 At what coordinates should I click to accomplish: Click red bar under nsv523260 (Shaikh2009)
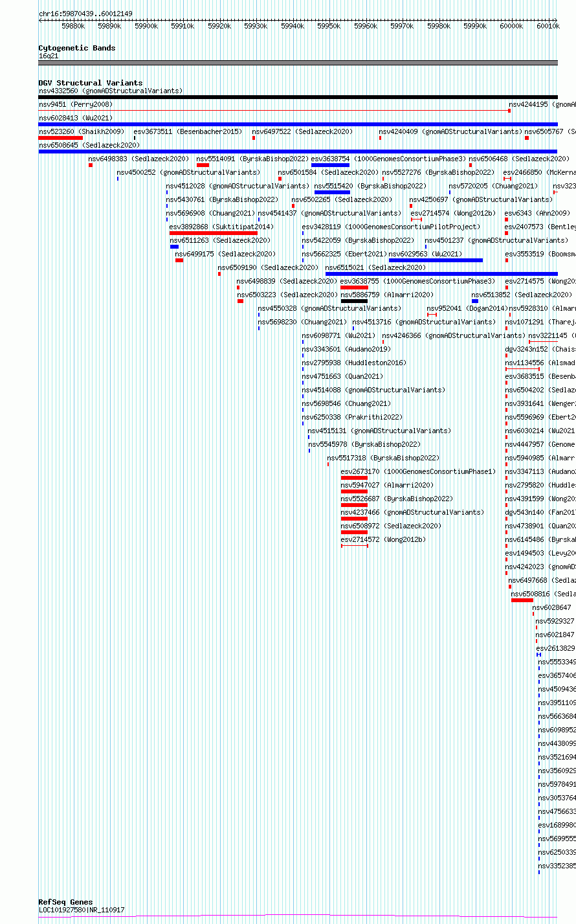[61, 138]
